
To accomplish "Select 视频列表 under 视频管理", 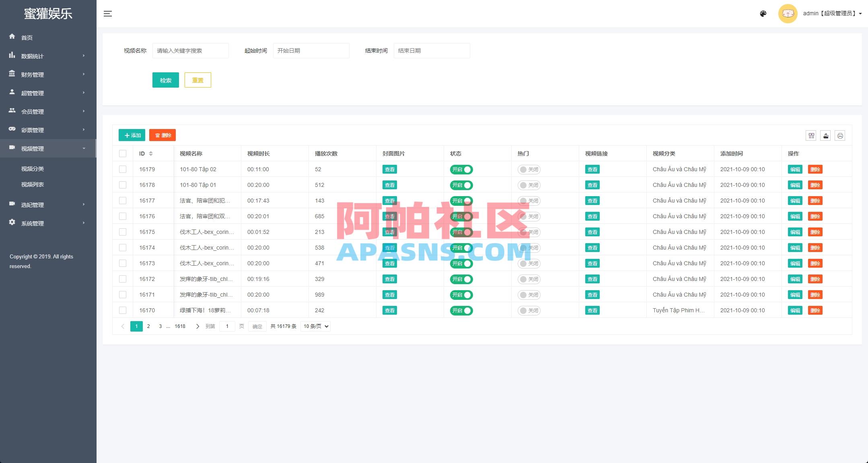I will pyautogui.click(x=33, y=184).
